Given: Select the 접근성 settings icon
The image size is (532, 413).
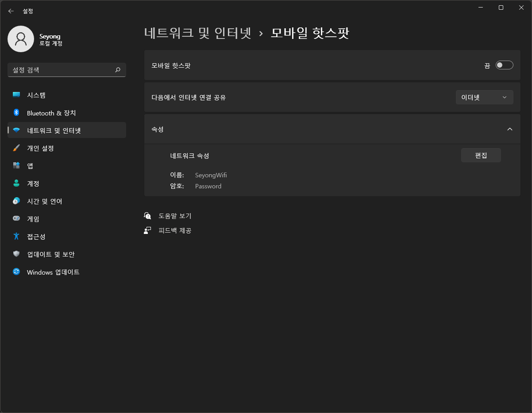Looking at the screenshot, I should tap(16, 236).
